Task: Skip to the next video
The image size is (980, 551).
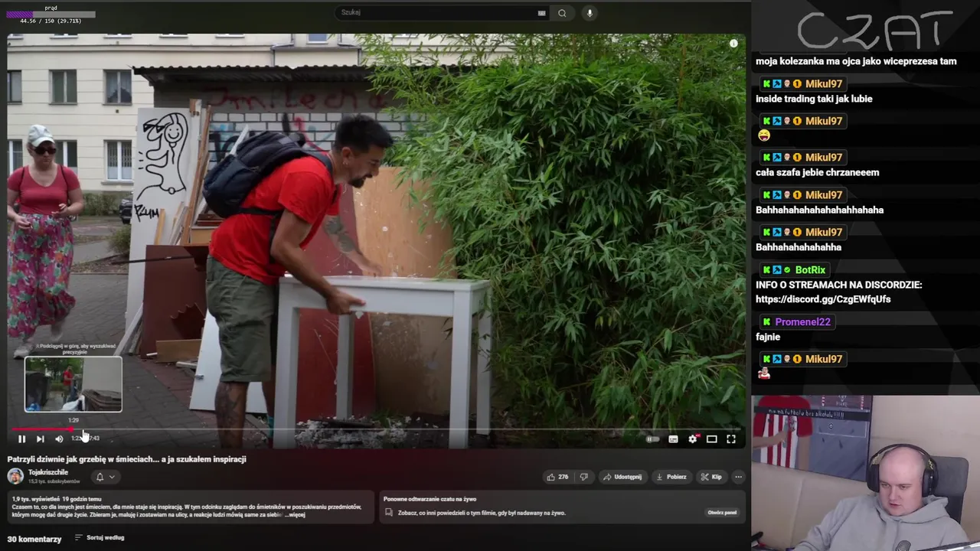Action: coord(40,439)
